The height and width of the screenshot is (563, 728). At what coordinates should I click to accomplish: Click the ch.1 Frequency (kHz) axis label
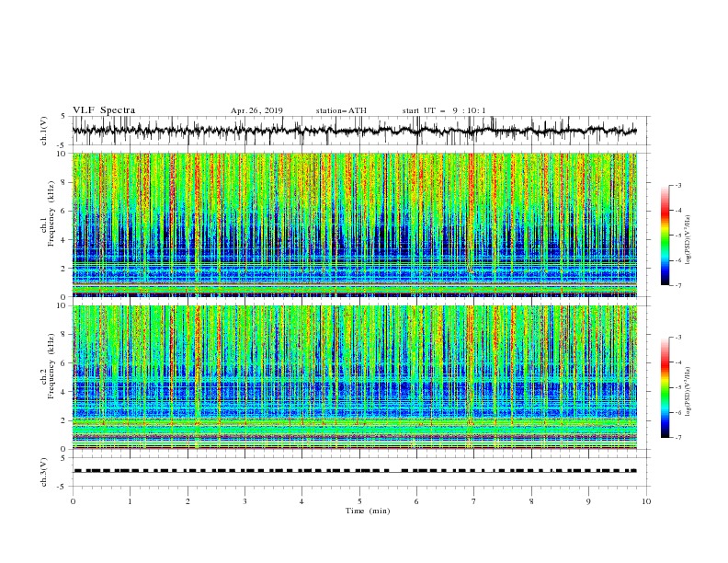pos(48,213)
